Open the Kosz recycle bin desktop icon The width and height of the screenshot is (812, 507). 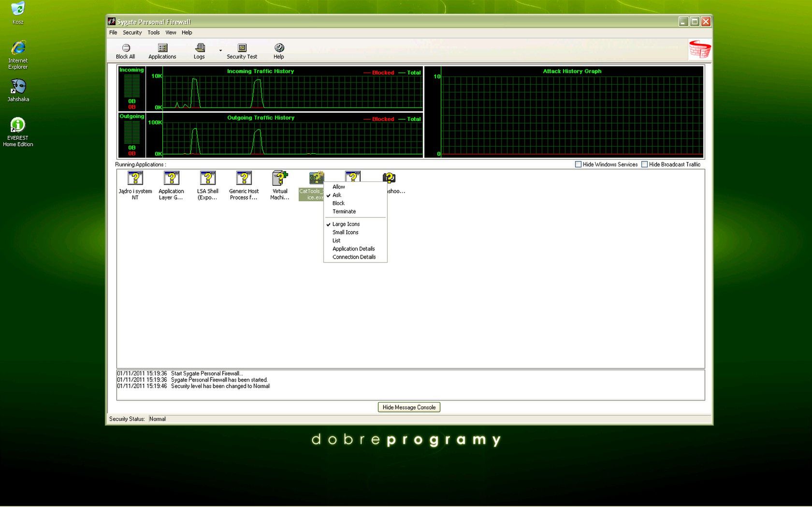point(18,13)
